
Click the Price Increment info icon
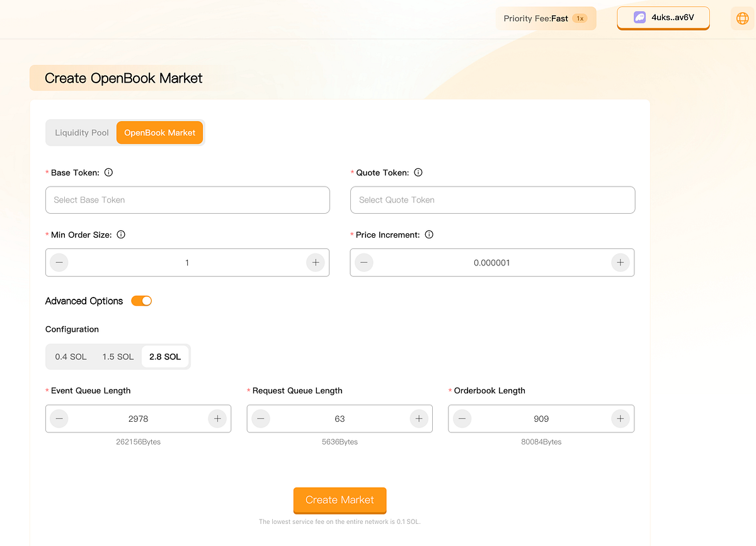click(428, 234)
